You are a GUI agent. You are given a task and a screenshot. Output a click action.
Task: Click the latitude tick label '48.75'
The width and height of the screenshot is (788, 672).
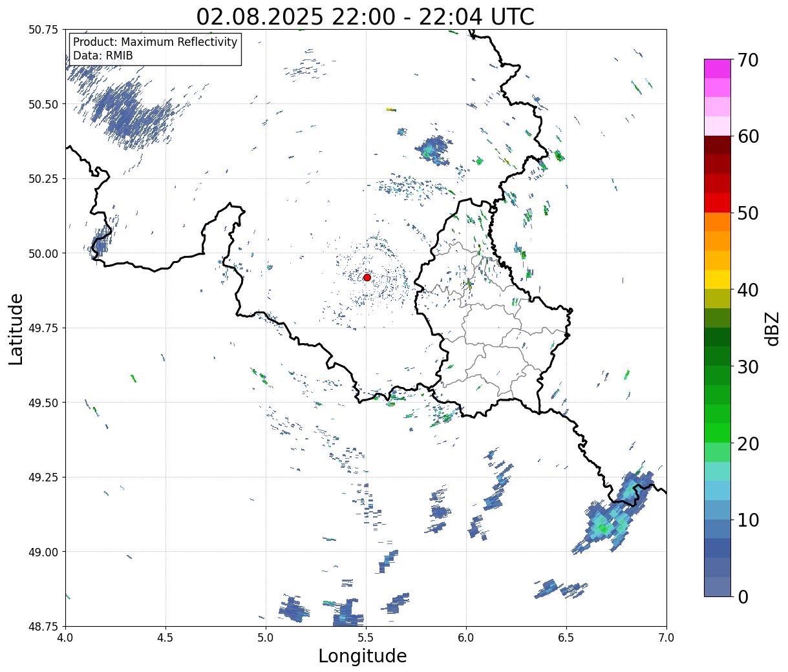point(43,626)
